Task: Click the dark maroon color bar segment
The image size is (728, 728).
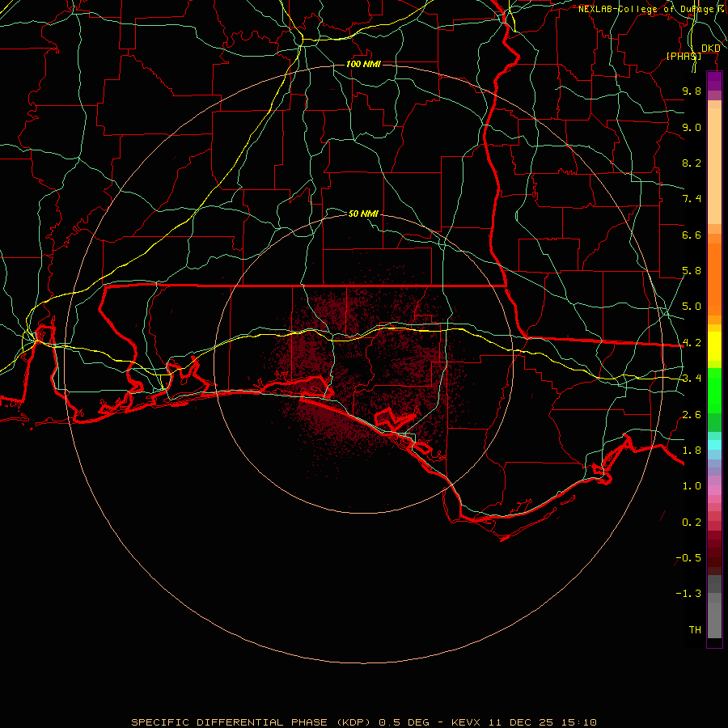Action: click(x=714, y=552)
